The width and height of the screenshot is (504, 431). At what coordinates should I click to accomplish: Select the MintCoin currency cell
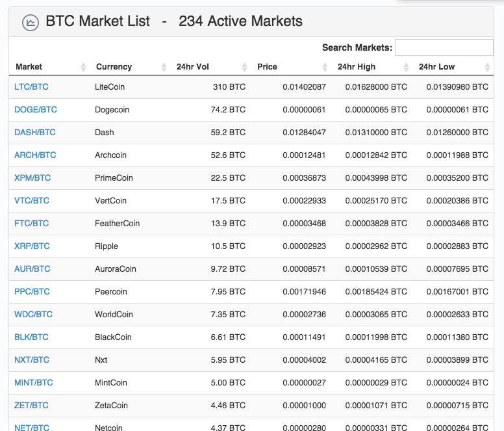click(111, 383)
